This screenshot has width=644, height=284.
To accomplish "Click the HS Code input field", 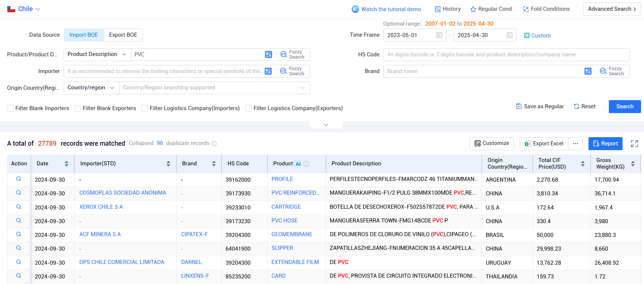I will 506,55.
